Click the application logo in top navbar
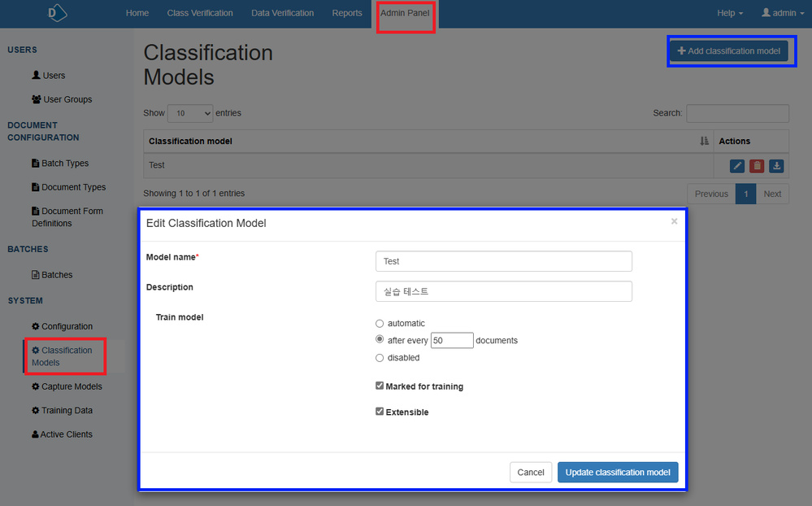 tap(57, 13)
